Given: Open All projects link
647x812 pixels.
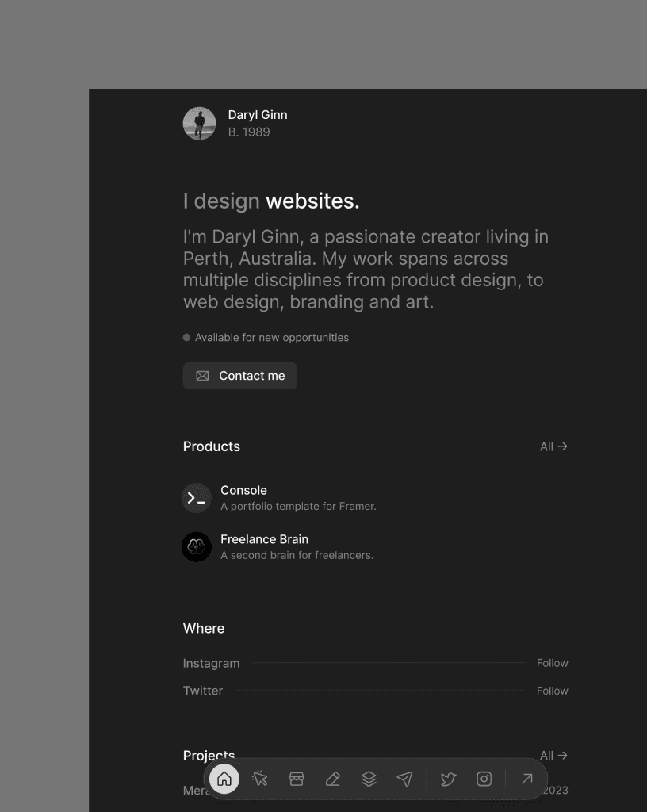Looking at the screenshot, I should point(553,756).
